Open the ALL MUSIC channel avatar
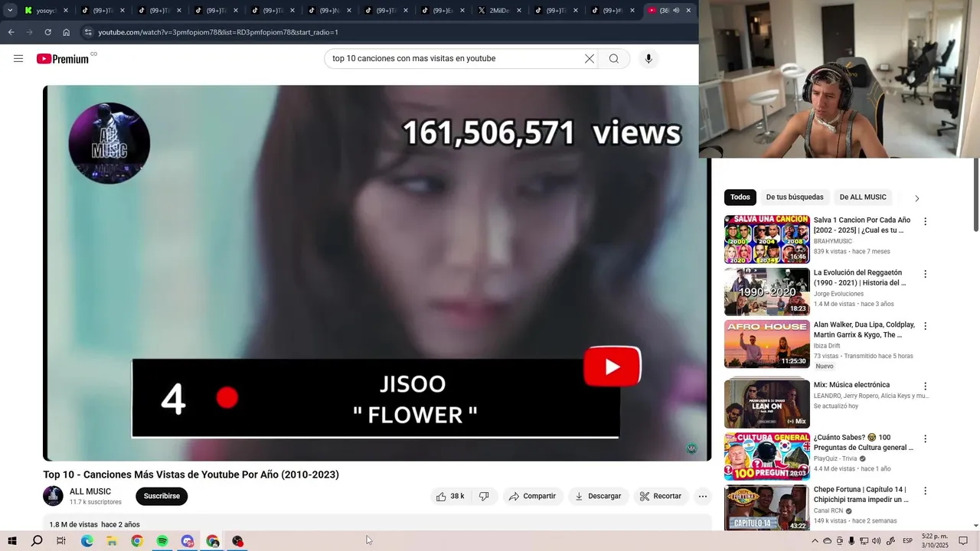 tap(53, 496)
